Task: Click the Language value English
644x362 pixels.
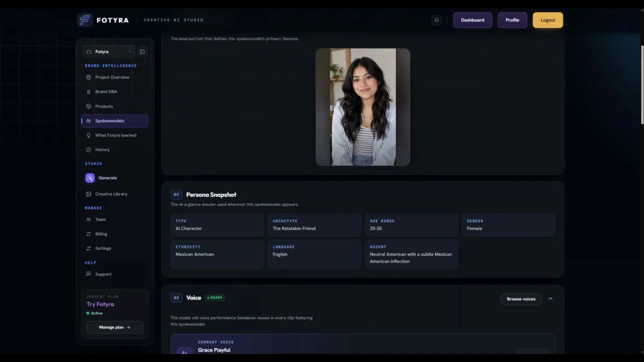Action: click(x=280, y=254)
